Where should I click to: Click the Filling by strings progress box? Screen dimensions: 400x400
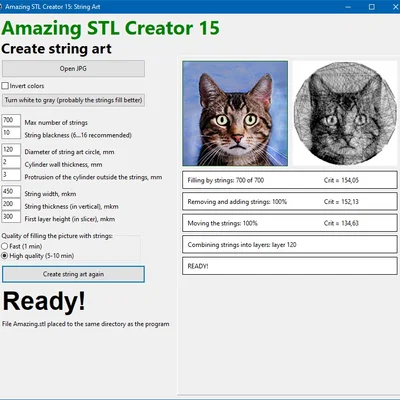(x=290, y=180)
